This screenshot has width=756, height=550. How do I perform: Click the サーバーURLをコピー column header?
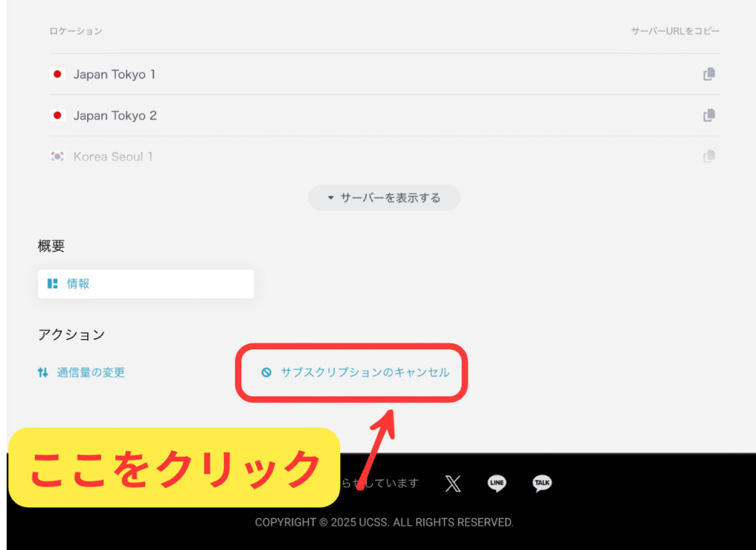tap(675, 31)
